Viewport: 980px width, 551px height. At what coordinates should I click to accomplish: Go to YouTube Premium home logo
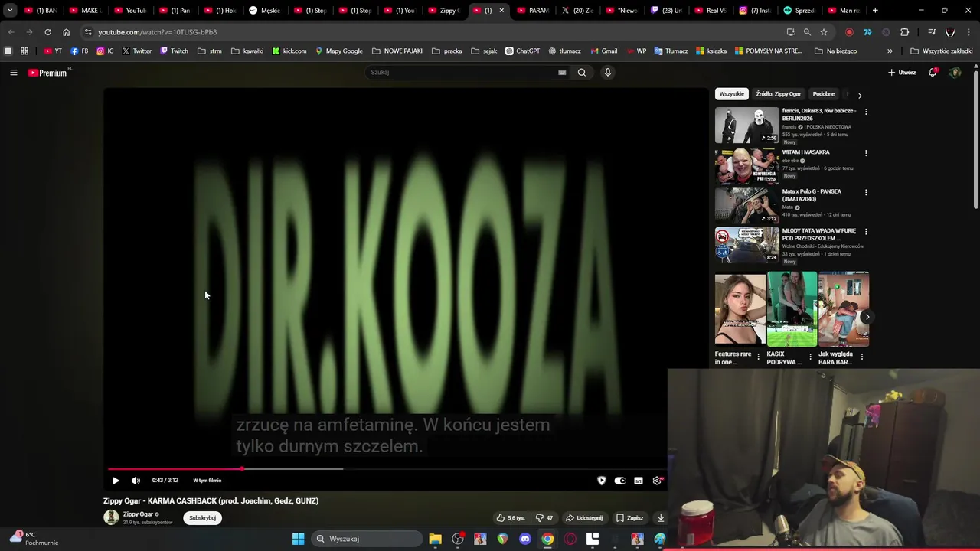coord(49,73)
